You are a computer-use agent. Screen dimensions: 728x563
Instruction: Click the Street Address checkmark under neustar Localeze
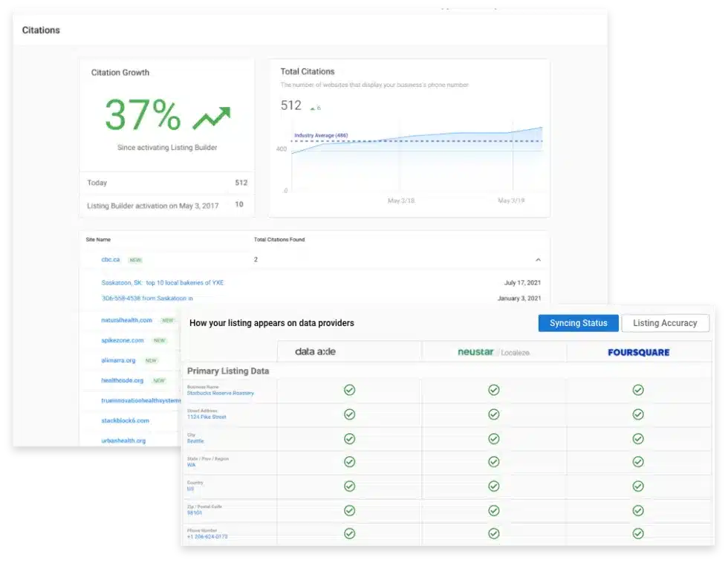(494, 414)
